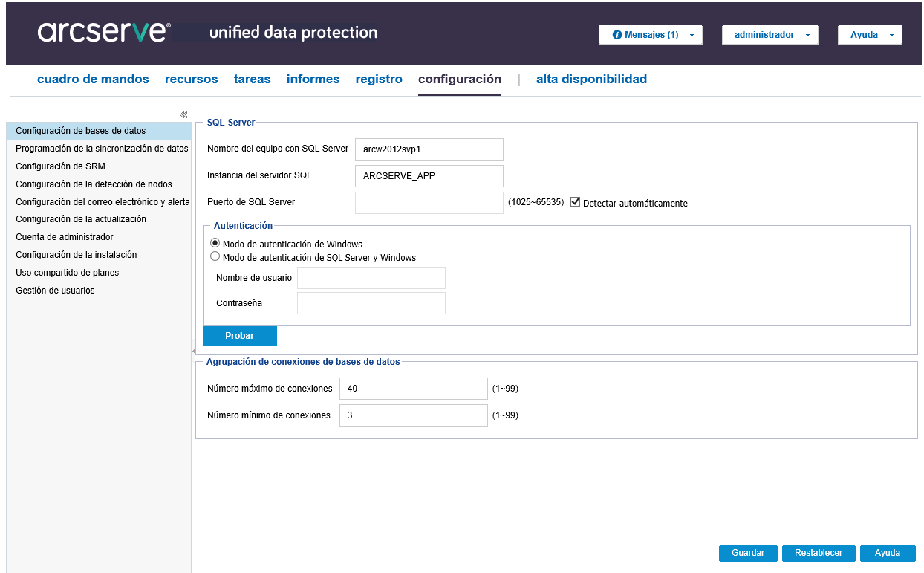Select Modo de autenticación de Windows

click(x=215, y=243)
